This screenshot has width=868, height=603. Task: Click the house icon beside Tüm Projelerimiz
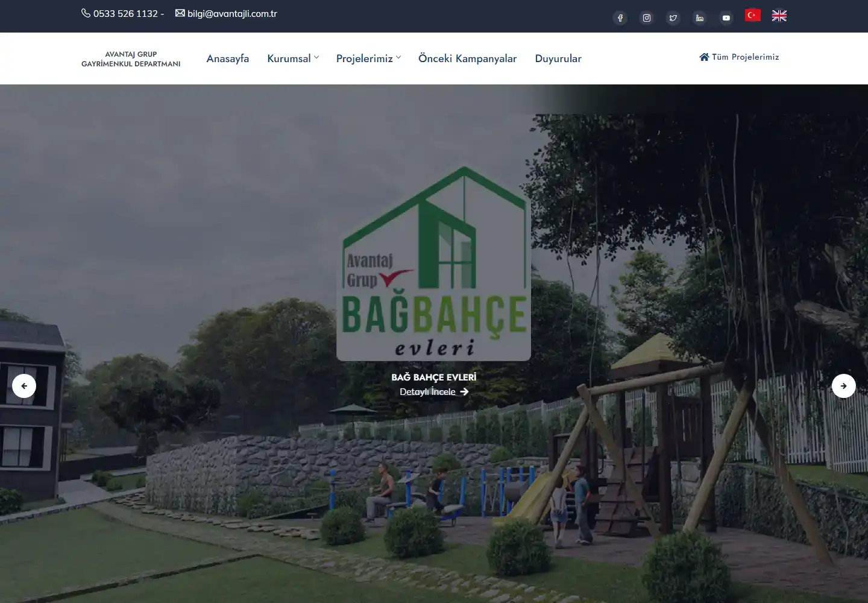pos(704,57)
